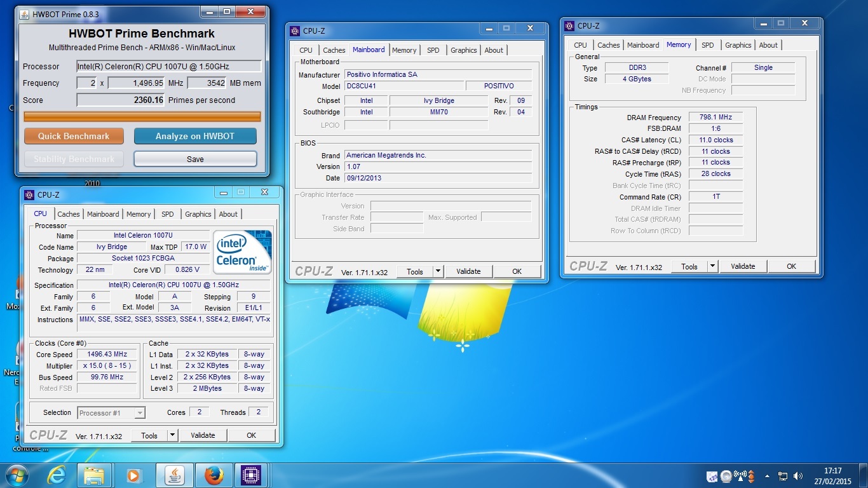Click the Show desktop strip
This screenshot has height=488, width=868.
click(x=864, y=476)
